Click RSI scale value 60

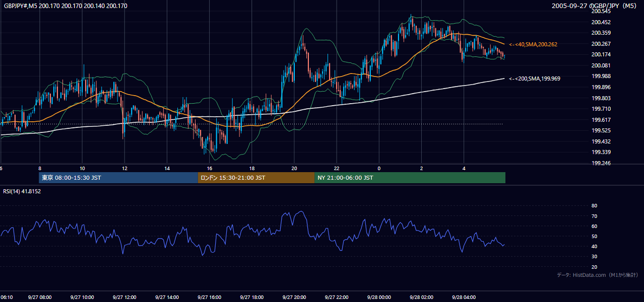[x=594, y=226]
